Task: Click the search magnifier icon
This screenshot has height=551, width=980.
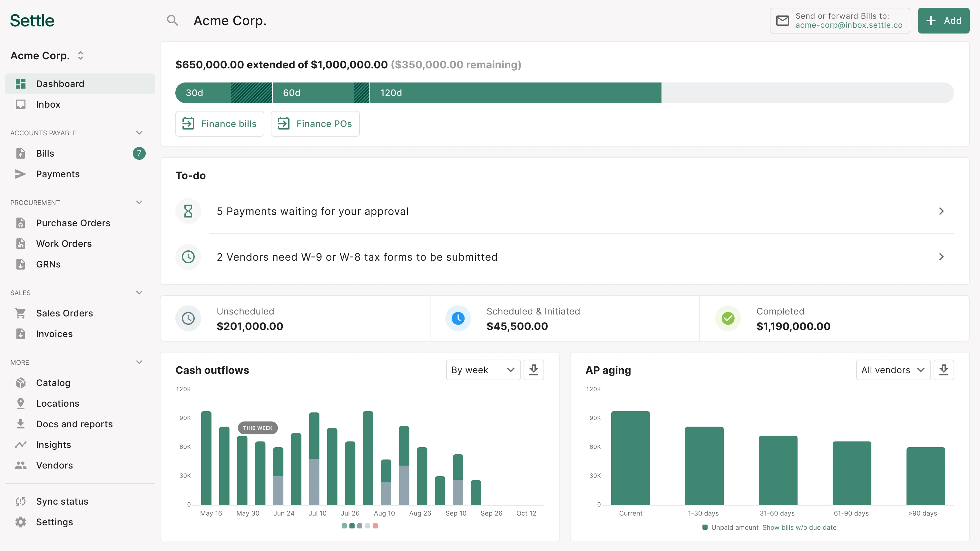Action: [x=172, y=20]
